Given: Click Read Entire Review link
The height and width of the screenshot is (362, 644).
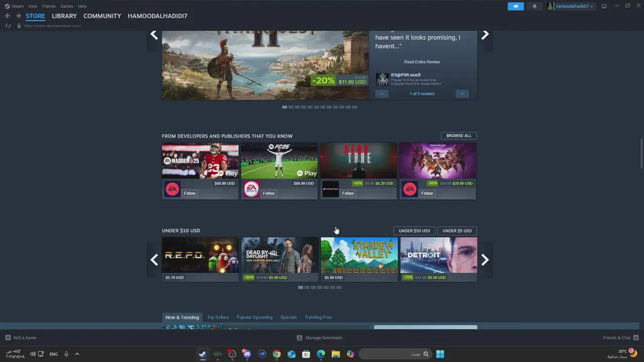Looking at the screenshot, I should pyautogui.click(x=422, y=62).
